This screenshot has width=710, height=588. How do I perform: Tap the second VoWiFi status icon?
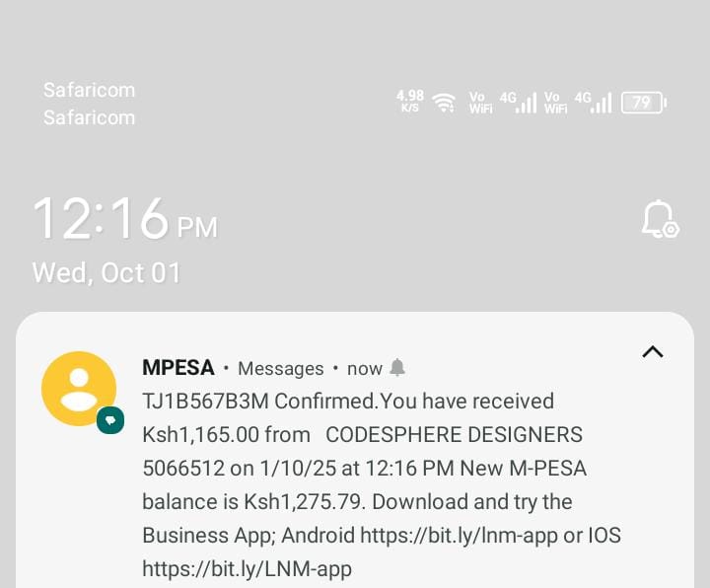pyautogui.click(x=555, y=102)
